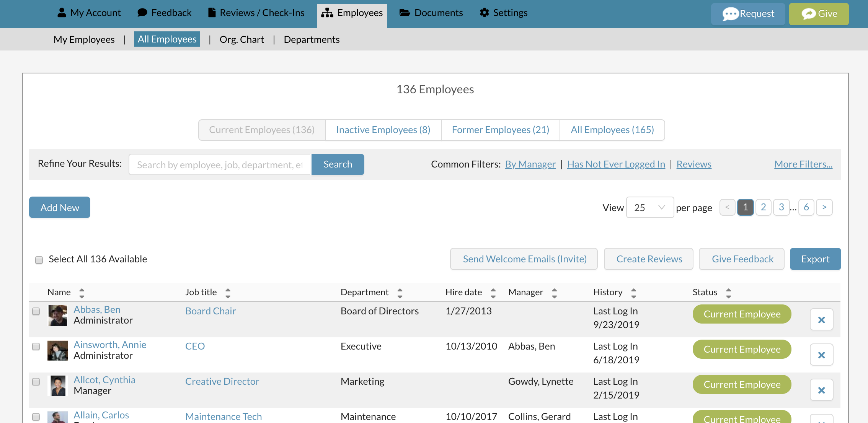Screen dimensions: 868x423
Task: Filter employees By Manager
Action: 530,164
